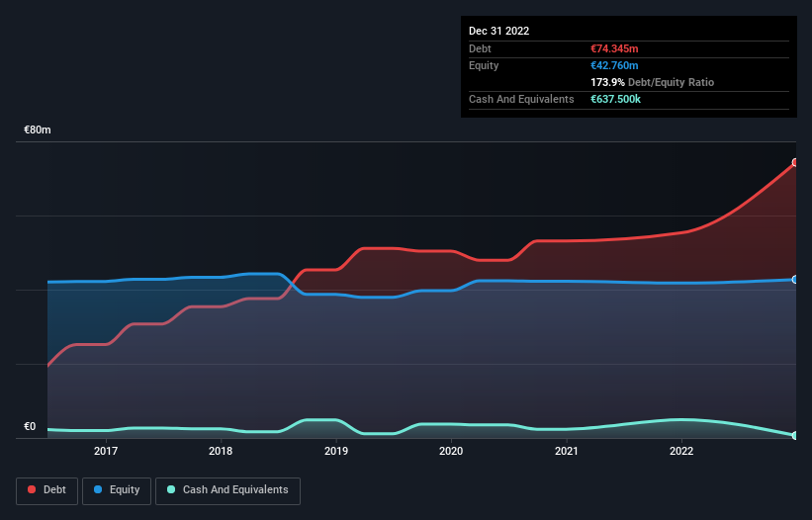Viewport: 812px width, 520px height.
Task: Click the €80m y-axis label
Action: pyautogui.click(x=38, y=130)
